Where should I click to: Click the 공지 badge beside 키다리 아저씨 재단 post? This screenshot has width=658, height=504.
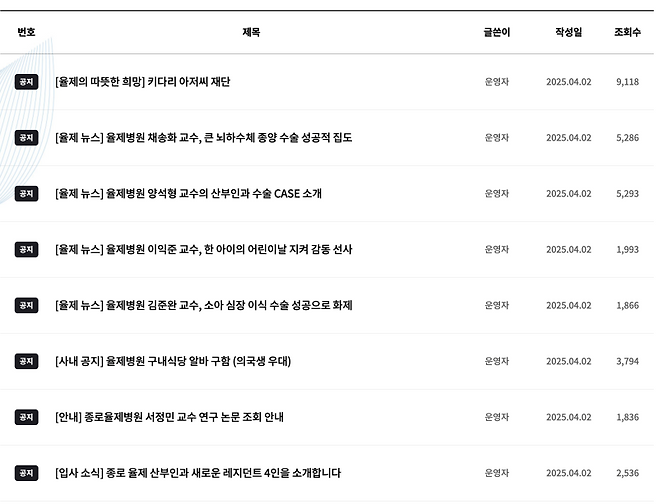pos(26,82)
